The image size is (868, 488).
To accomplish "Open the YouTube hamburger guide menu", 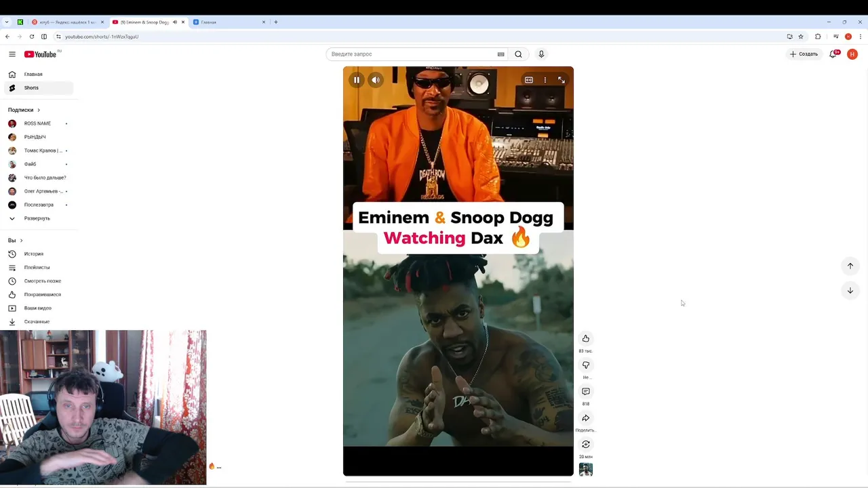I will [x=12, y=54].
